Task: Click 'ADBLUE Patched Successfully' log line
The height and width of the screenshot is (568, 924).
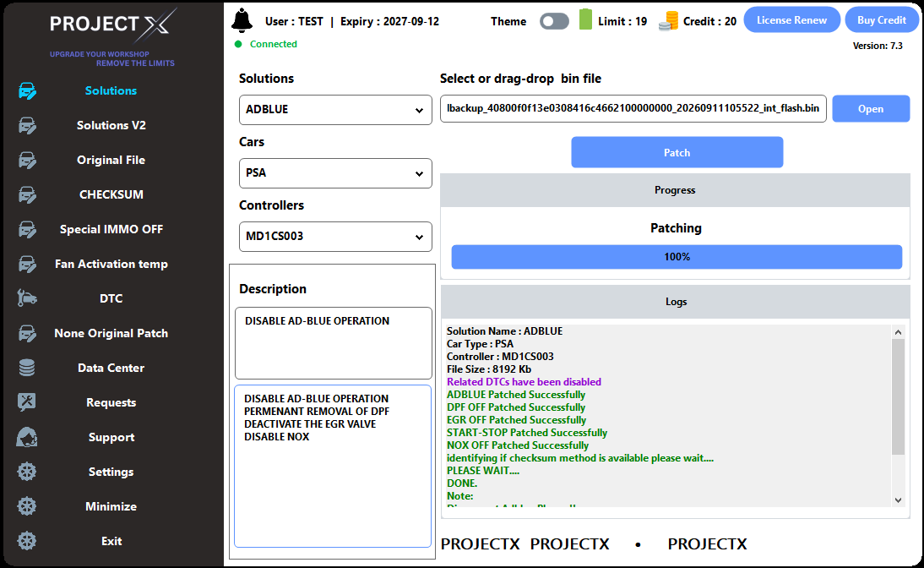Action: click(x=515, y=395)
